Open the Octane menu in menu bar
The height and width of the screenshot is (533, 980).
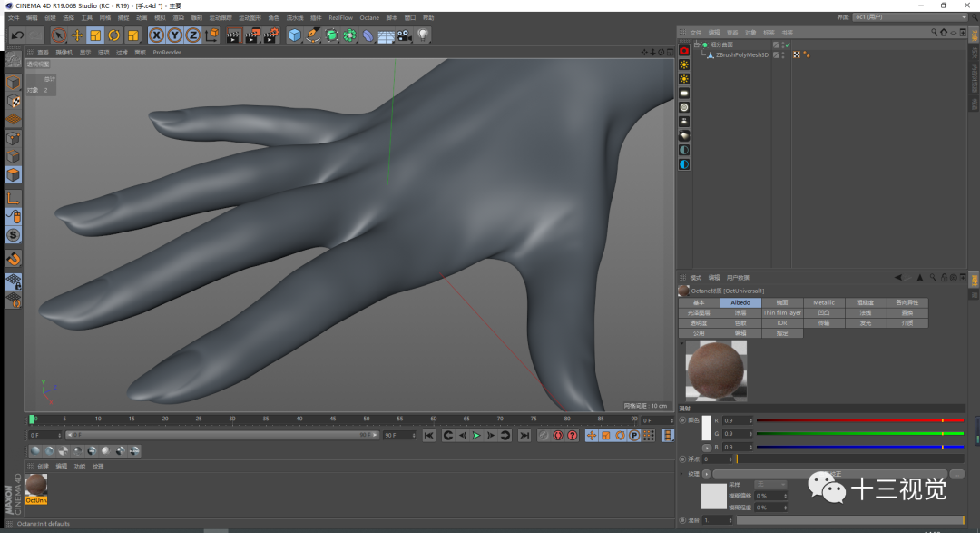click(369, 17)
